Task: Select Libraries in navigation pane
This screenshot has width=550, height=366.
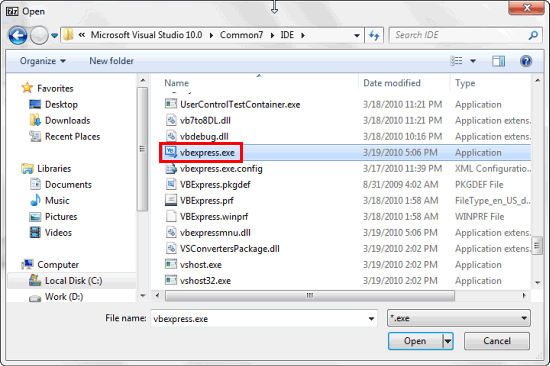Action: point(46,168)
